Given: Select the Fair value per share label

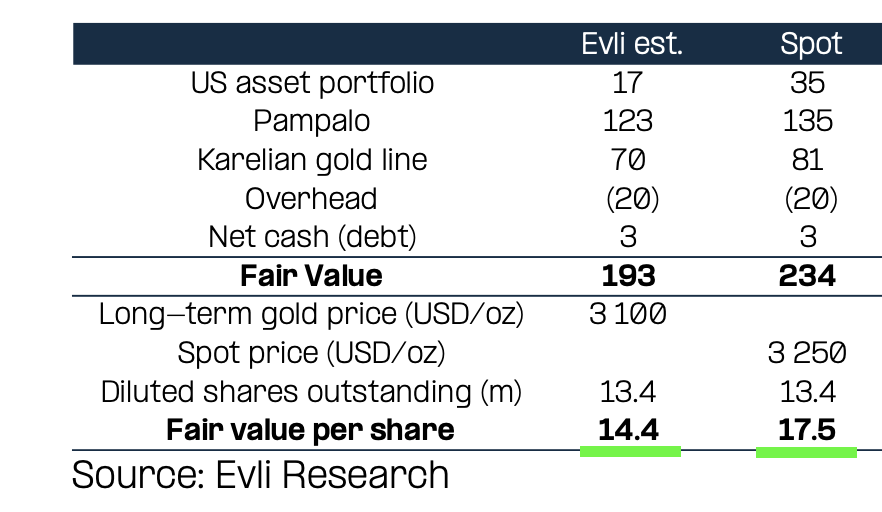Looking at the screenshot, I should [310, 430].
